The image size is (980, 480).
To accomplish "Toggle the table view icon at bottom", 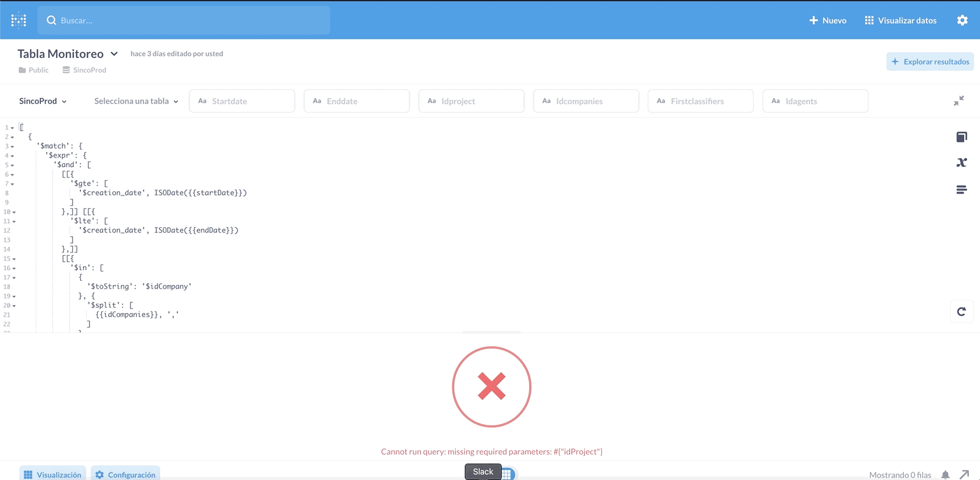I will point(508,474).
